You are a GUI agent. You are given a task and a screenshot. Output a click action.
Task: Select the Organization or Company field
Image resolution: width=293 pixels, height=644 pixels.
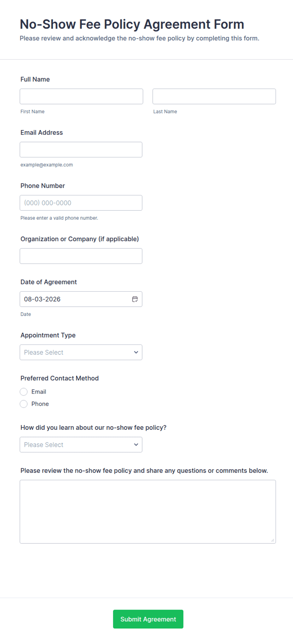click(x=81, y=256)
